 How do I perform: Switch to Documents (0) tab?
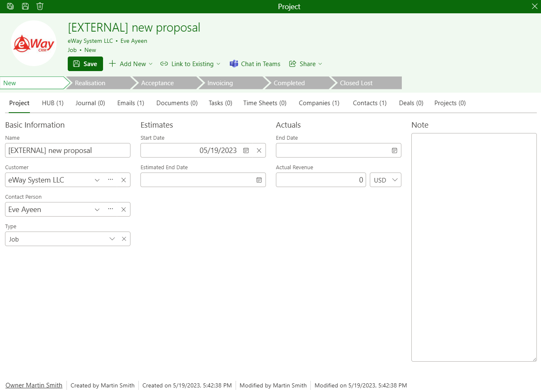(x=177, y=103)
